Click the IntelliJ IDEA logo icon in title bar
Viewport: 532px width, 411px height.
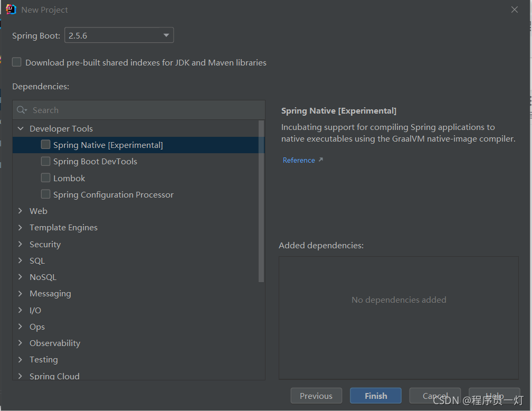pos(11,10)
